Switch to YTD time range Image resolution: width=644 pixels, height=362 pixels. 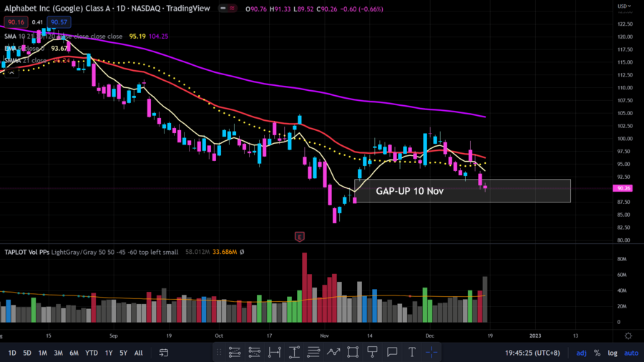pyautogui.click(x=92, y=353)
